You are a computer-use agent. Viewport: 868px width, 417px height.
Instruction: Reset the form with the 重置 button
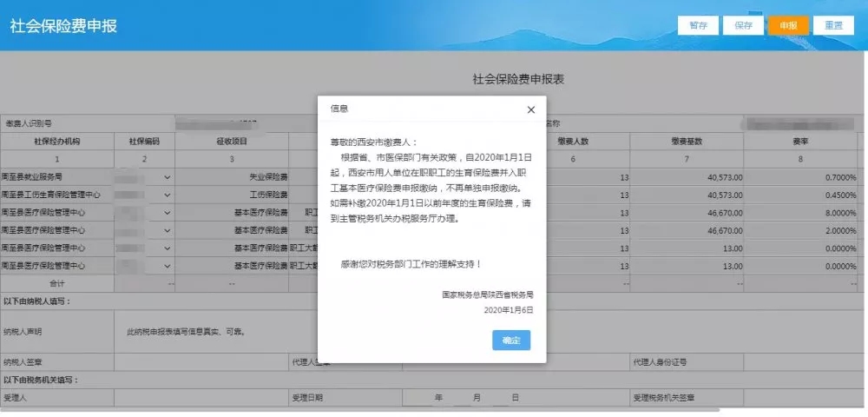coord(833,25)
